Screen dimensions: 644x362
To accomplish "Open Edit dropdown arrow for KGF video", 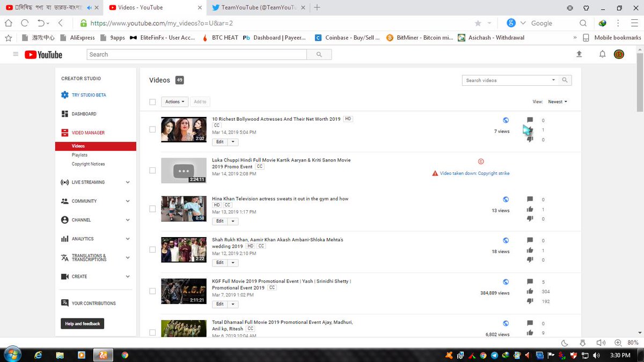I will (233, 304).
